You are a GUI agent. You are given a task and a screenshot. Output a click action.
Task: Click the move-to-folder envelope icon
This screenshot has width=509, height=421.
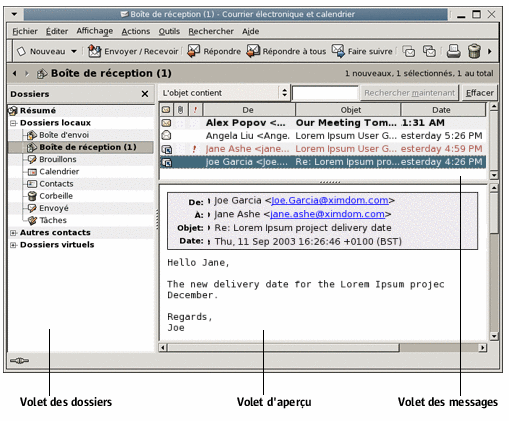tap(409, 51)
